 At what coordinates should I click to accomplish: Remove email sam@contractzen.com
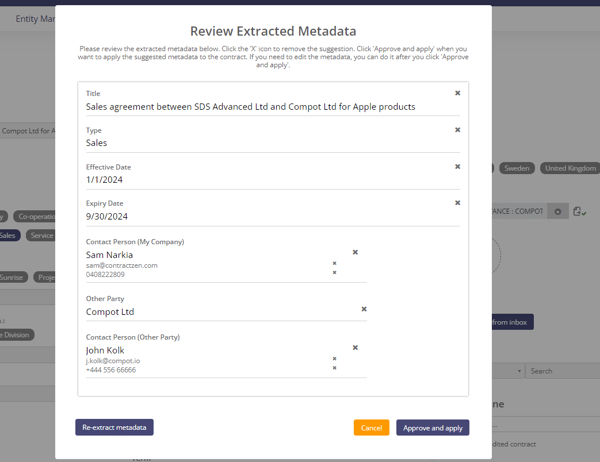(x=334, y=263)
